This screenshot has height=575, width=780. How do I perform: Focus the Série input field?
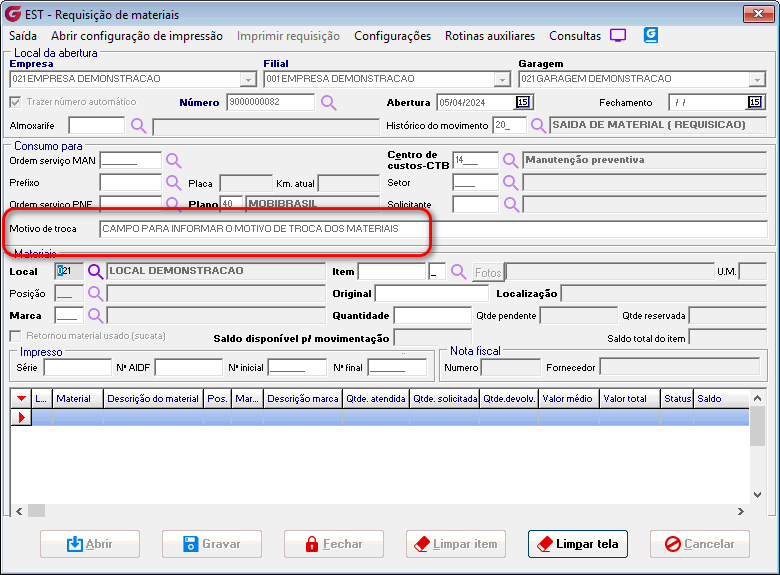pyautogui.click(x=78, y=368)
